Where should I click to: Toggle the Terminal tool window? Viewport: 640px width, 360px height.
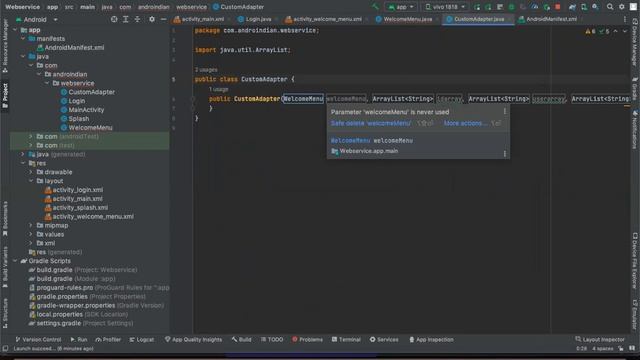[346, 339]
